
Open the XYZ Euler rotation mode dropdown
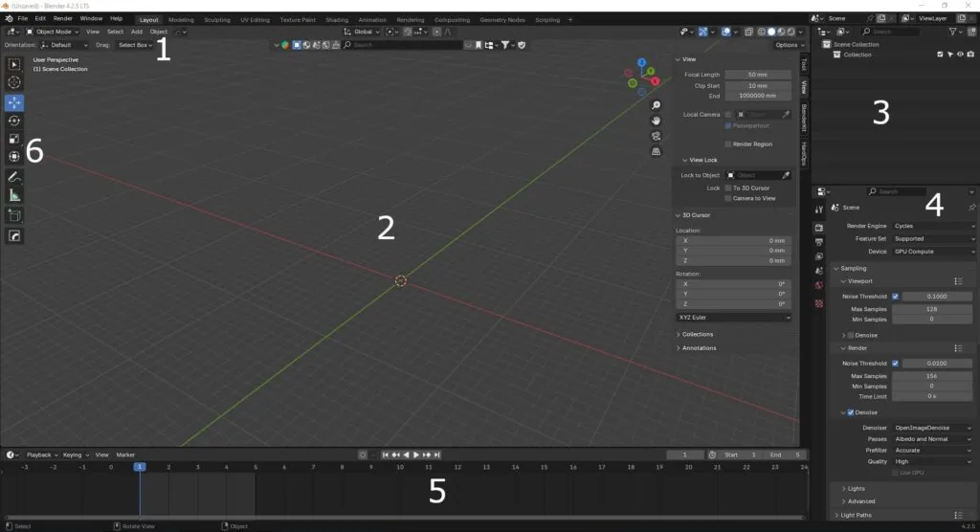point(734,318)
